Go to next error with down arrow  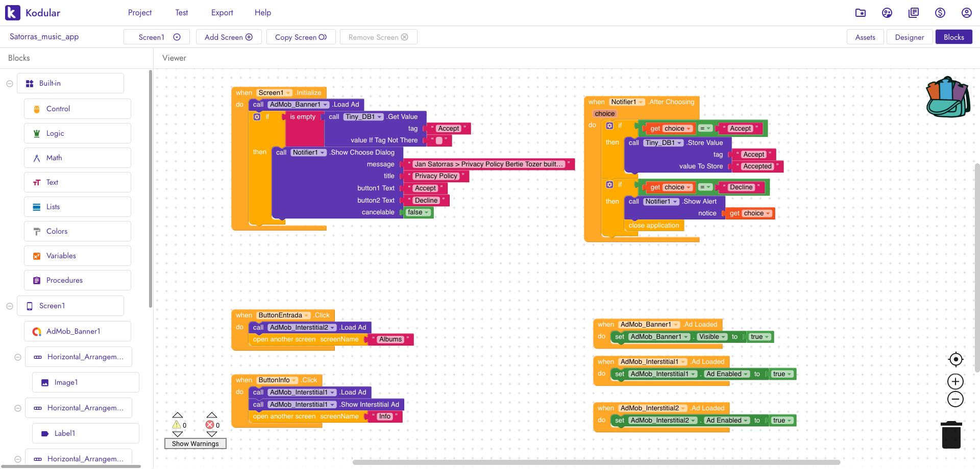[212, 434]
